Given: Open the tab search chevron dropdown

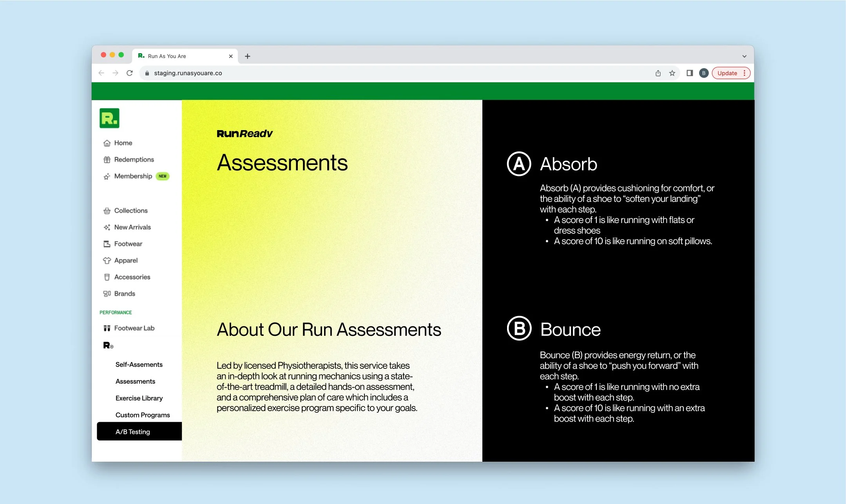Looking at the screenshot, I should coord(744,56).
